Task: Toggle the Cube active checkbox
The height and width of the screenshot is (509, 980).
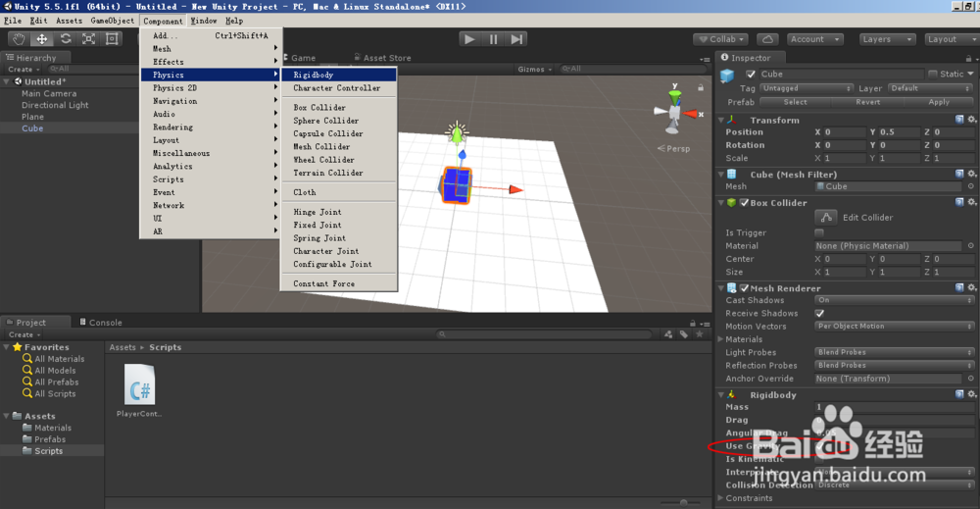Action: point(751,74)
